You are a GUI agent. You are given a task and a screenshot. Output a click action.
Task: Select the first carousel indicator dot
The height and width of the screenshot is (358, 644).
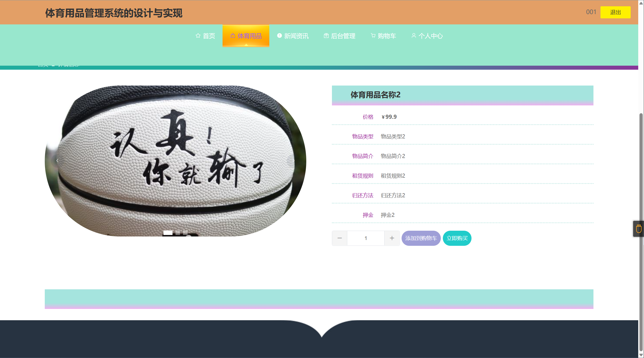tap(168, 233)
